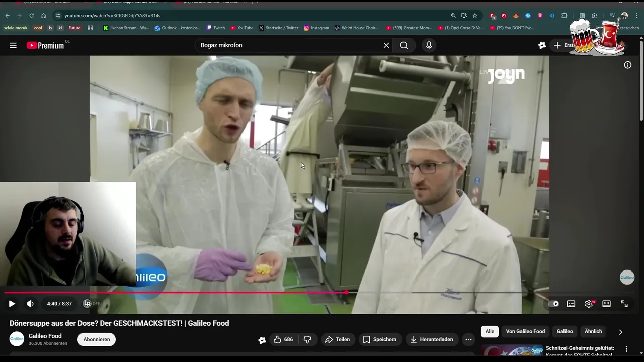Screen dimensions: 644x362
Task: Open the reading list side panel icon
Action: click(582, 16)
